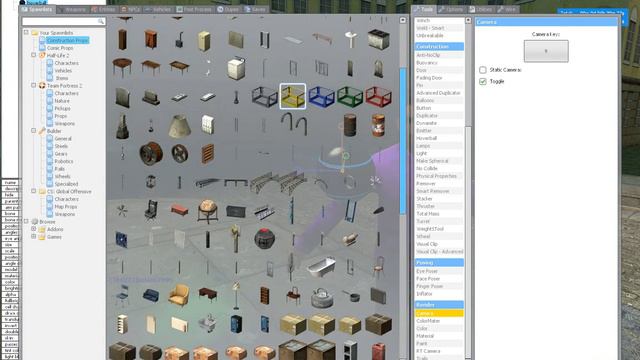Viewport: 640px width, 360px height.
Task: Spawn the green cage prop
Action: 350,96
